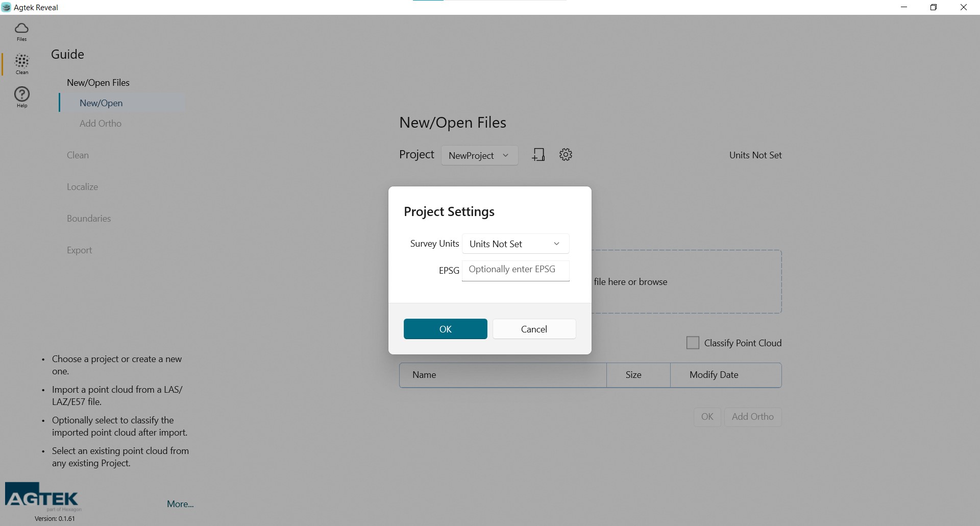The image size is (980, 526).
Task: Click the AGTEK logo in the corner
Action: pyautogui.click(x=42, y=495)
